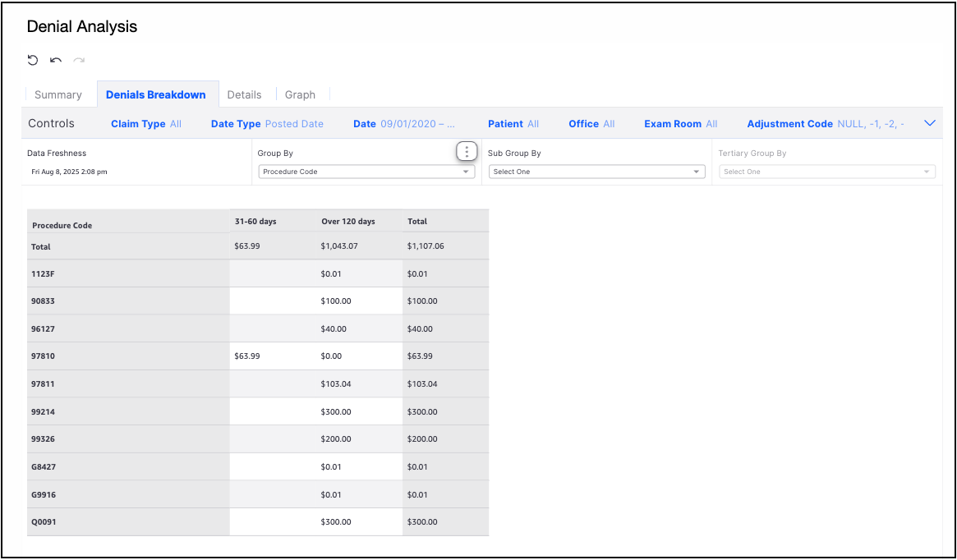Click the Data Freshness timestamp
The width and height of the screenshot is (957, 560).
pos(69,172)
